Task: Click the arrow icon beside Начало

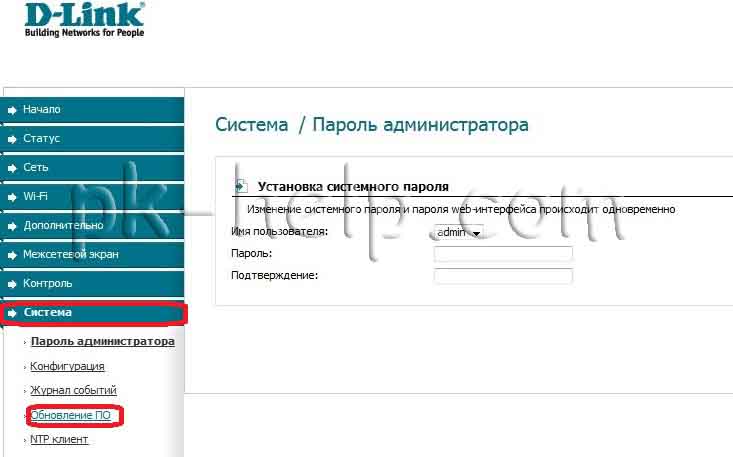Action: pyautogui.click(x=12, y=110)
